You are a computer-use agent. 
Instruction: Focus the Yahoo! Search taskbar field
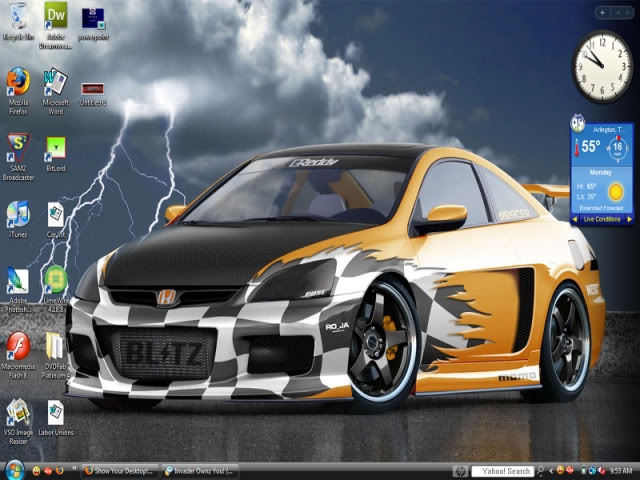503,471
